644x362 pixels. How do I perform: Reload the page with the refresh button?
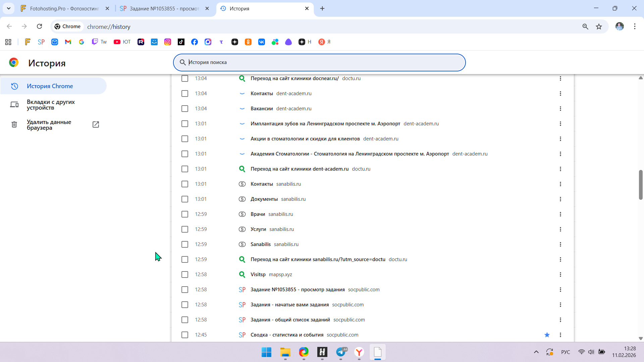point(39,26)
